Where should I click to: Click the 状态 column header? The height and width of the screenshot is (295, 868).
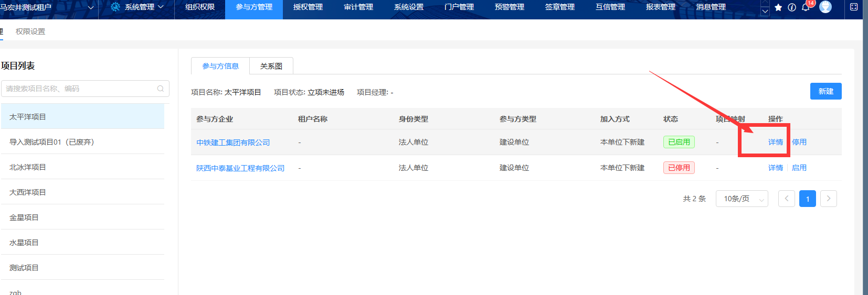(671, 119)
